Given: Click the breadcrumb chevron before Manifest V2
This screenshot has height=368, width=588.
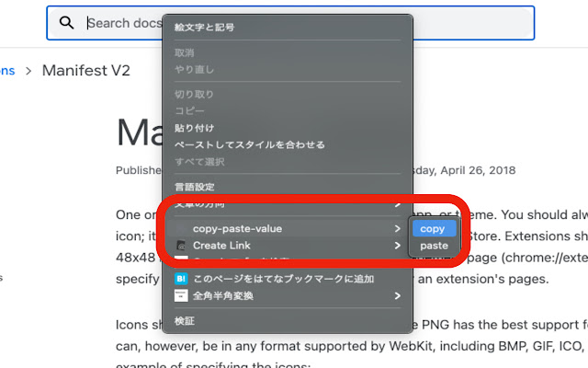Looking at the screenshot, I should (x=28, y=71).
